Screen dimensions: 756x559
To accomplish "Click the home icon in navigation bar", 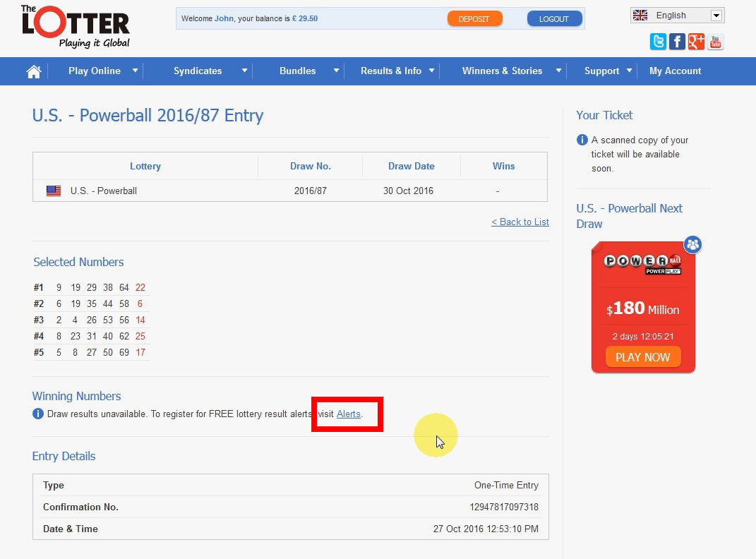I will point(33,71).
